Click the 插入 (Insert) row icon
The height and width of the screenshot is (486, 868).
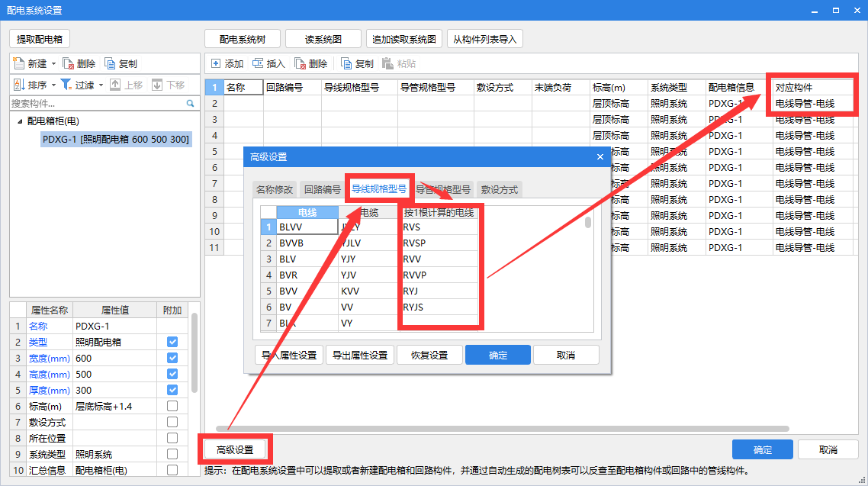[258, 64]
